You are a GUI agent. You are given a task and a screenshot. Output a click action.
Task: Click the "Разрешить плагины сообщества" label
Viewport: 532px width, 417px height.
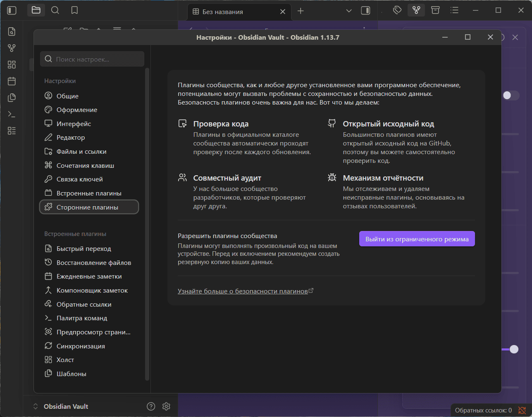point(227,236)
